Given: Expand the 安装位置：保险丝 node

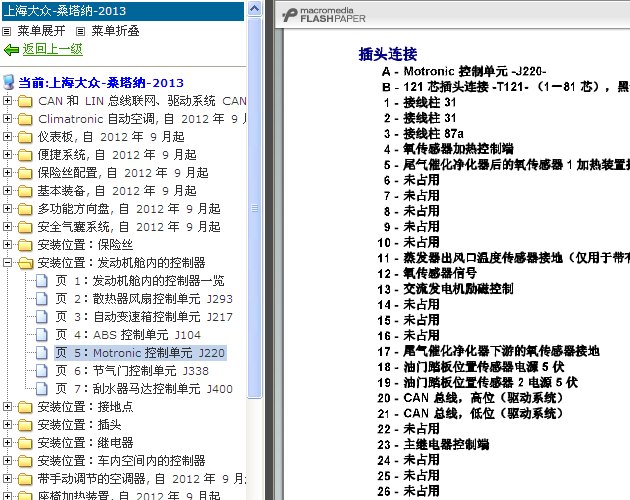Looking at the screenshot, I should click(x=7, y=244).
